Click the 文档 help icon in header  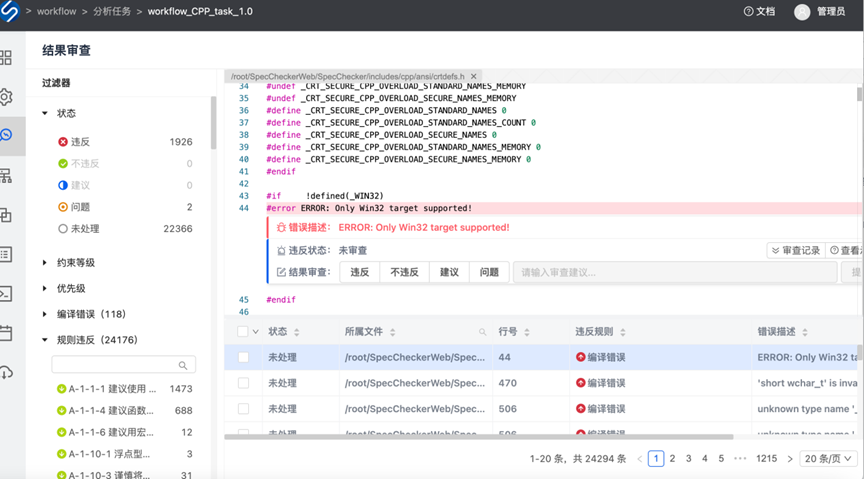pyautogui.click(x=759, y=11)
